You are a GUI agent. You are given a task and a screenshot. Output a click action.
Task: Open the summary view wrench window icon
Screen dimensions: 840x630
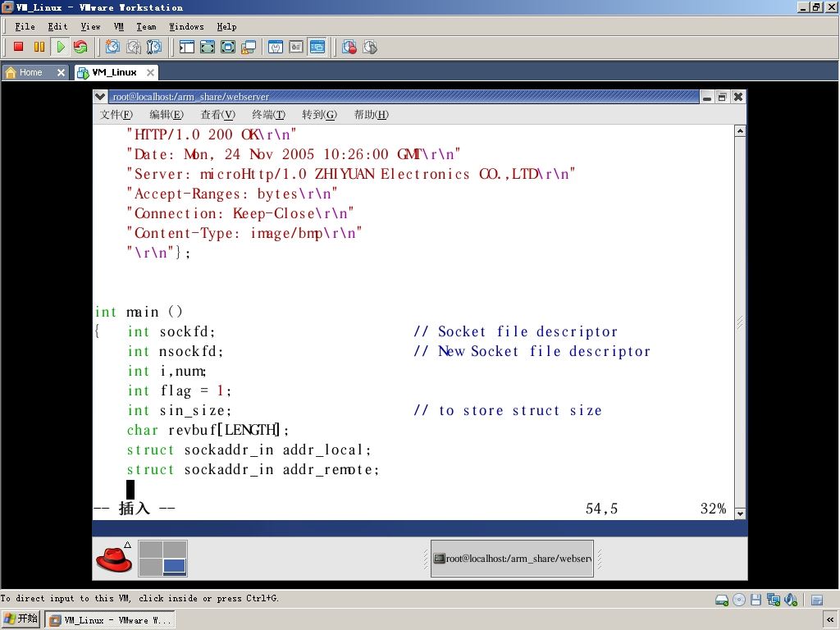[x=276, y=47]
